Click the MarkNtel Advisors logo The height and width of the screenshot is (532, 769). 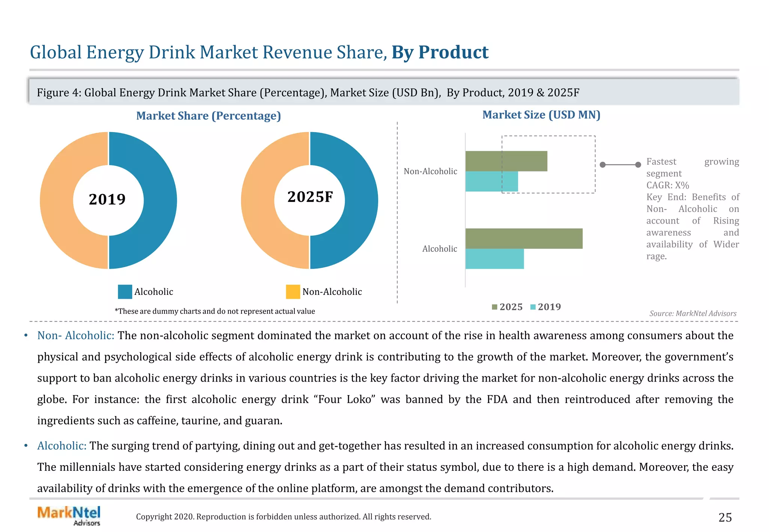point(69,516)
